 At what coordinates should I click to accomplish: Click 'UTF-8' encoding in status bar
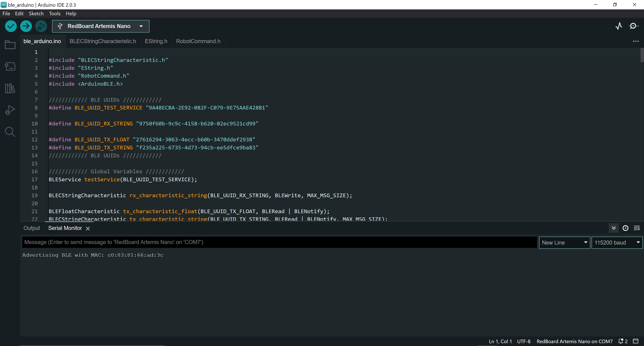coord(524,341)
